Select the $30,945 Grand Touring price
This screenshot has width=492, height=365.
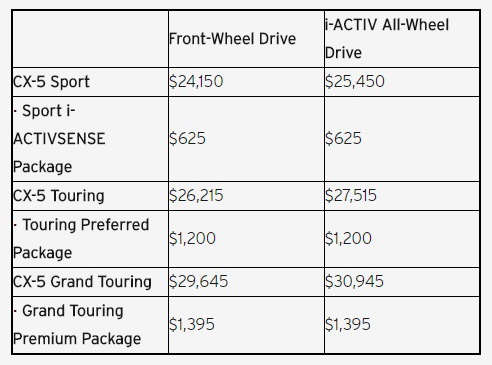(354, 281)
